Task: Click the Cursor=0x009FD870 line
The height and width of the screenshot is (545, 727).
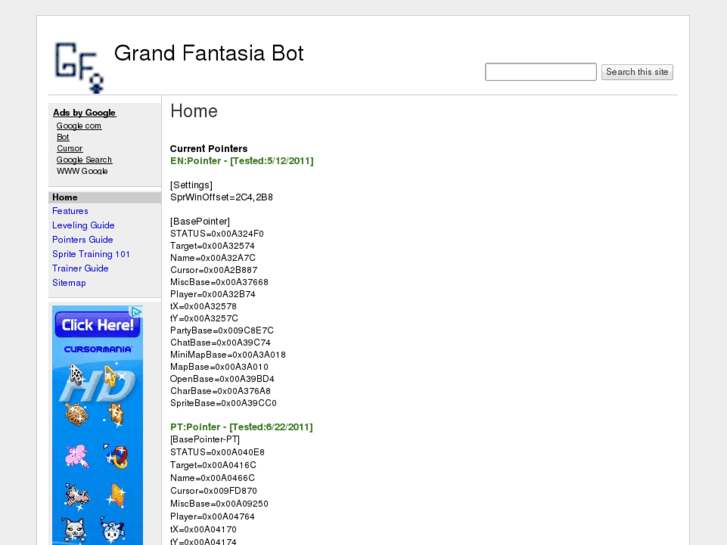Action: (214, 491)
